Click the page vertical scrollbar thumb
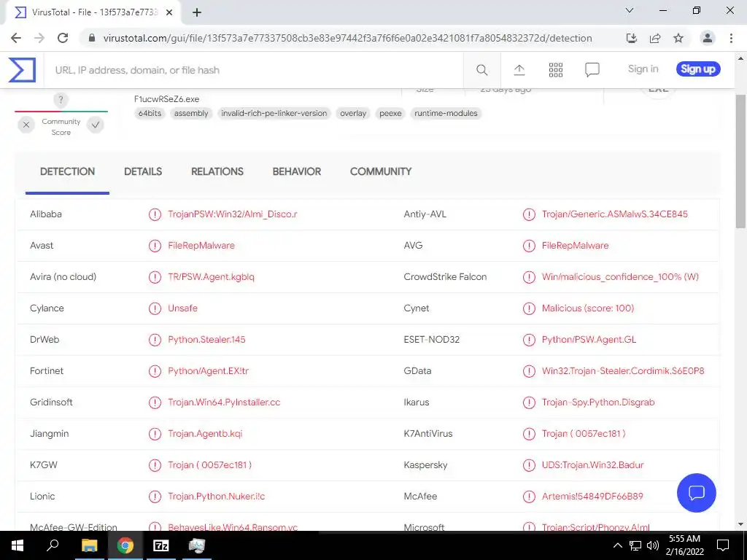This screenshot has height=560, width=747. (x=741, y=160)
